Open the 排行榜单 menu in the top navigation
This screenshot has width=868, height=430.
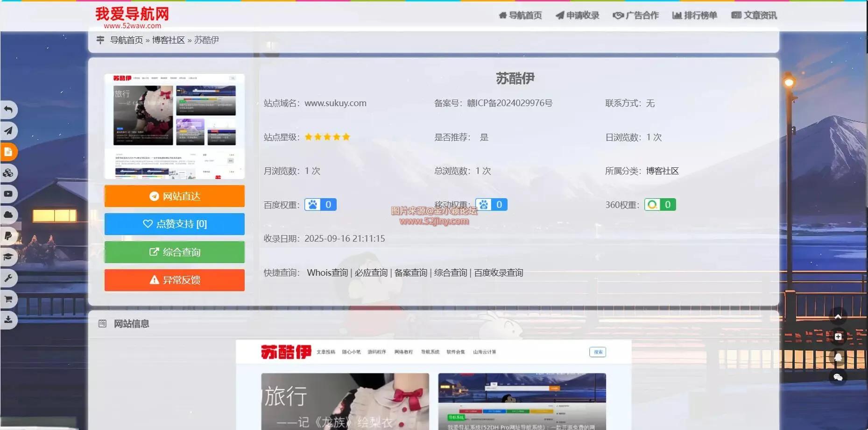[694, 15]
